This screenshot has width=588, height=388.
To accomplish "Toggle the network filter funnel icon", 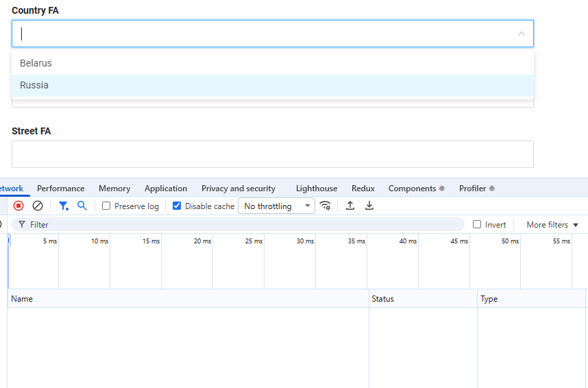I will point(63,206).
